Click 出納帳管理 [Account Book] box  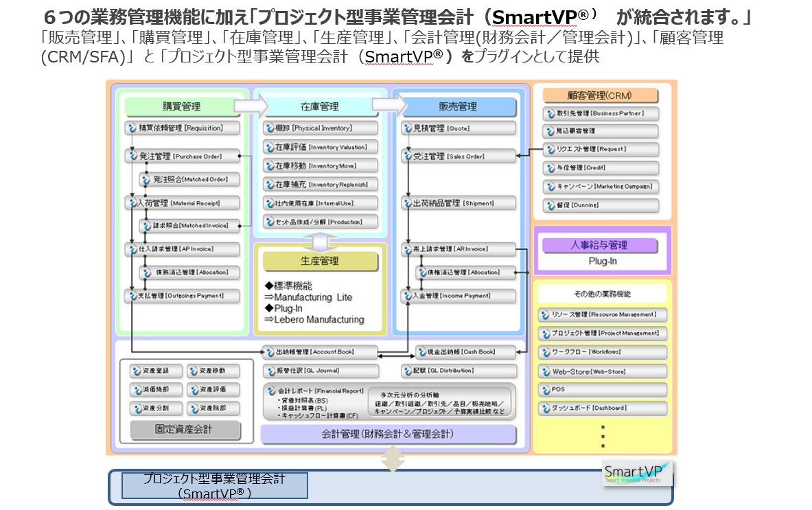[x=320, y=352]
